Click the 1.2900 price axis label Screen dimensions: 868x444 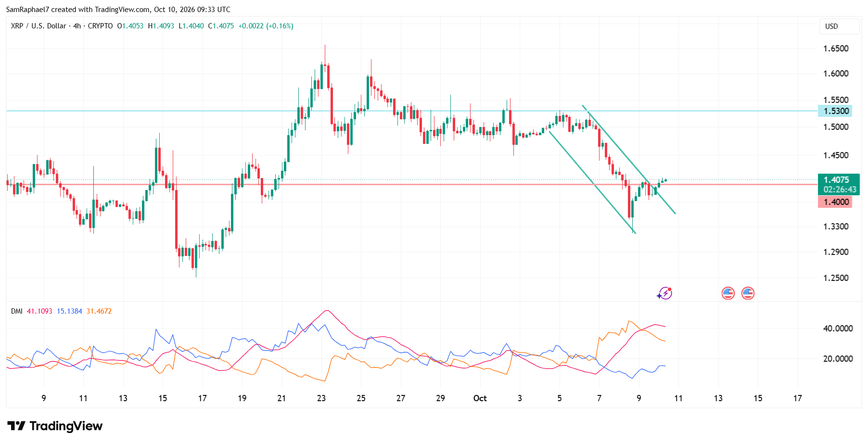click(x=836, y=252)
